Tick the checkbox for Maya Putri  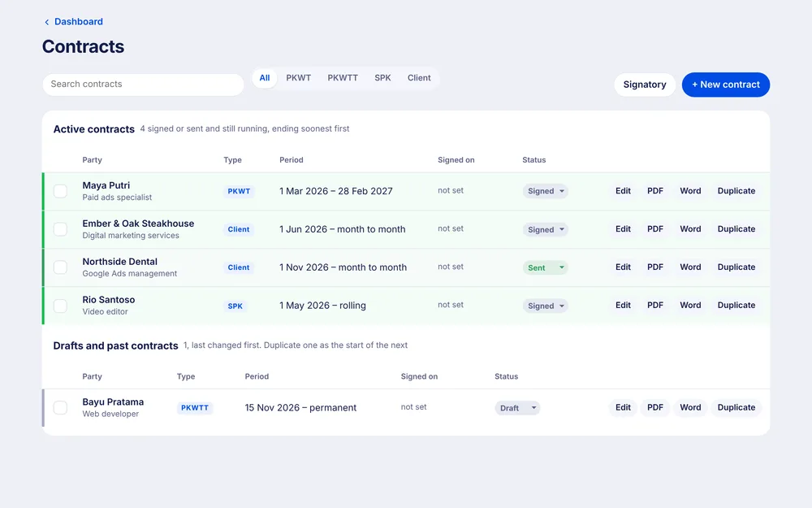(61, 191)
